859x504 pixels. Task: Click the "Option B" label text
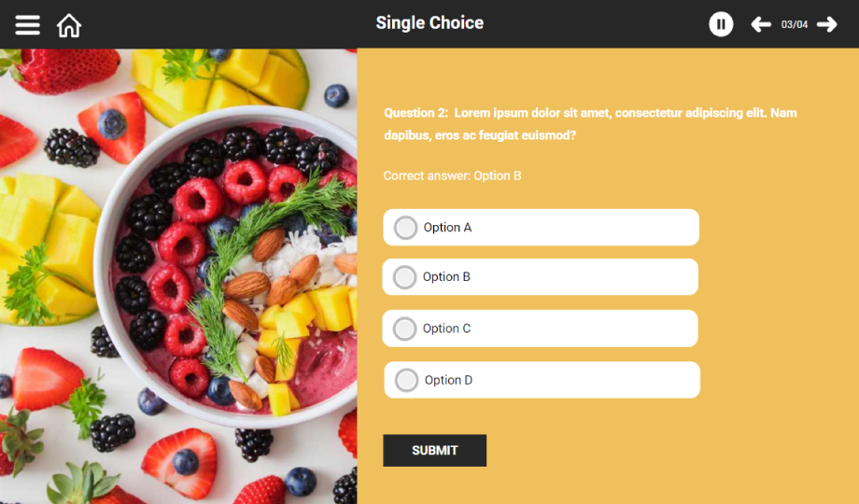(x=446, y=277)
